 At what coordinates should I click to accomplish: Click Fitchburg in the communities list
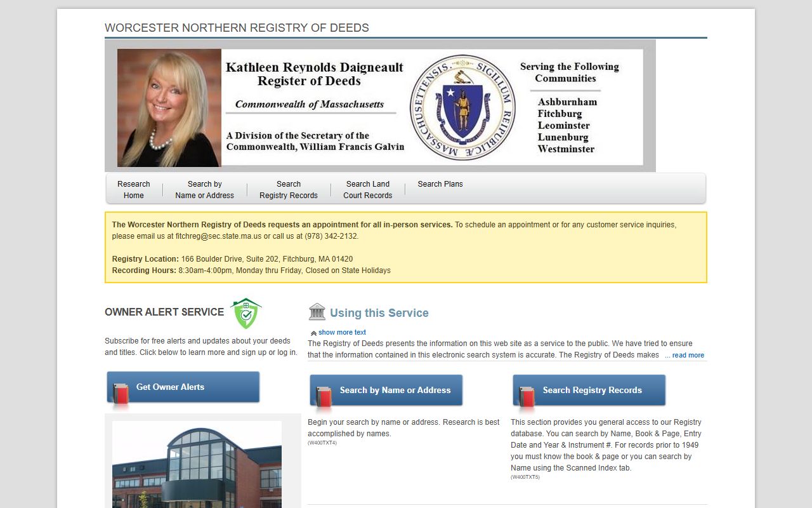coord(560,114)
